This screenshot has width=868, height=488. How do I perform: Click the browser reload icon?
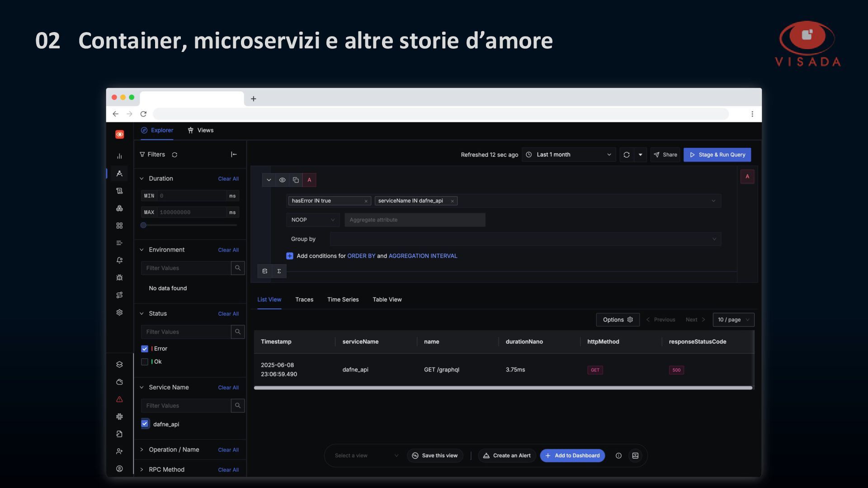[143, 114]
